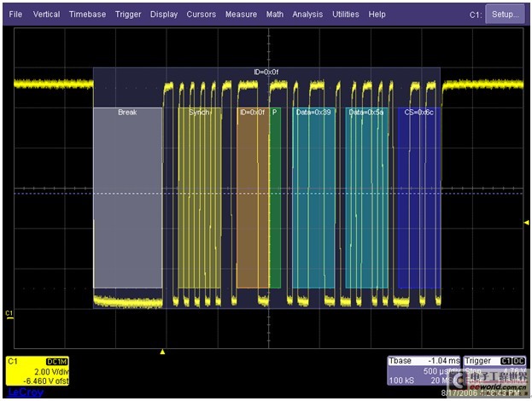The height and width of the screenshot is (401, 532).
Task: Open the Trigger menu
Action: pyautogui.click(x=128, y=15)
